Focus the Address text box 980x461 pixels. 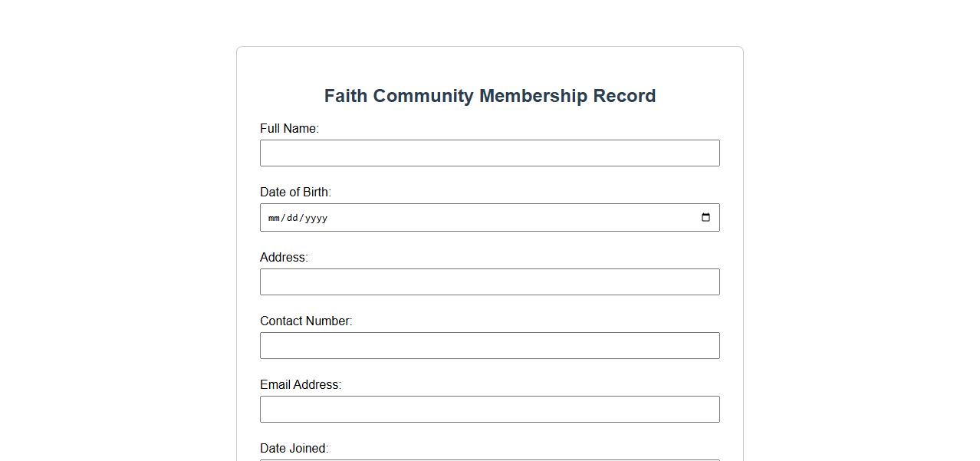coord(489,282)
